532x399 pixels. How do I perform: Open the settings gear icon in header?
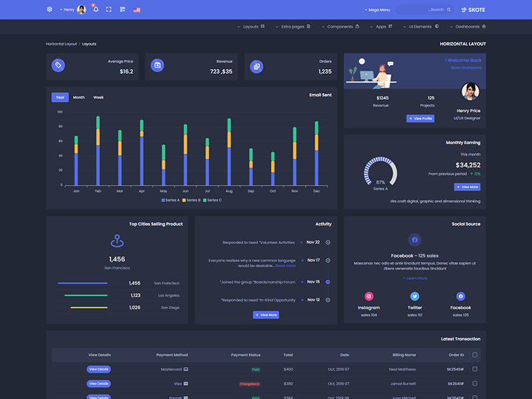(49, 9)
